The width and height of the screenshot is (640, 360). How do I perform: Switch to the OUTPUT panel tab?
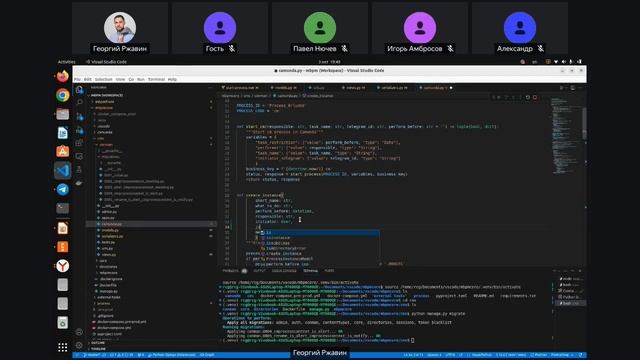click(259, 271)
